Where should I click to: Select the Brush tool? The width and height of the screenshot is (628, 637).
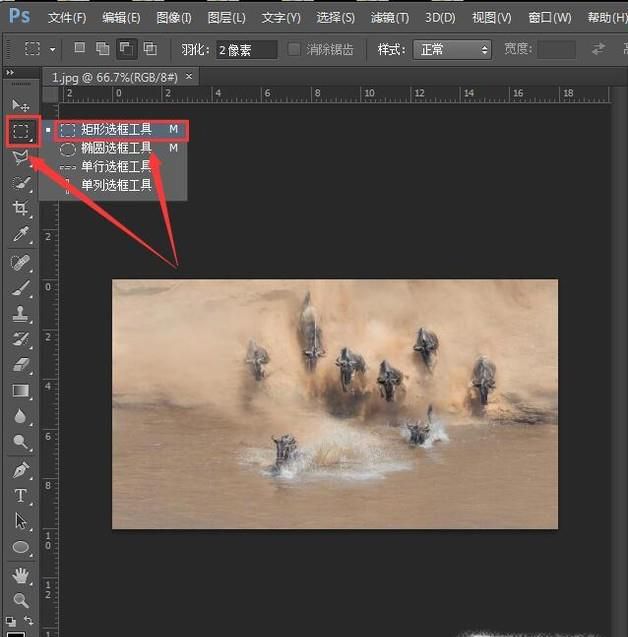(x=20, y=288)
